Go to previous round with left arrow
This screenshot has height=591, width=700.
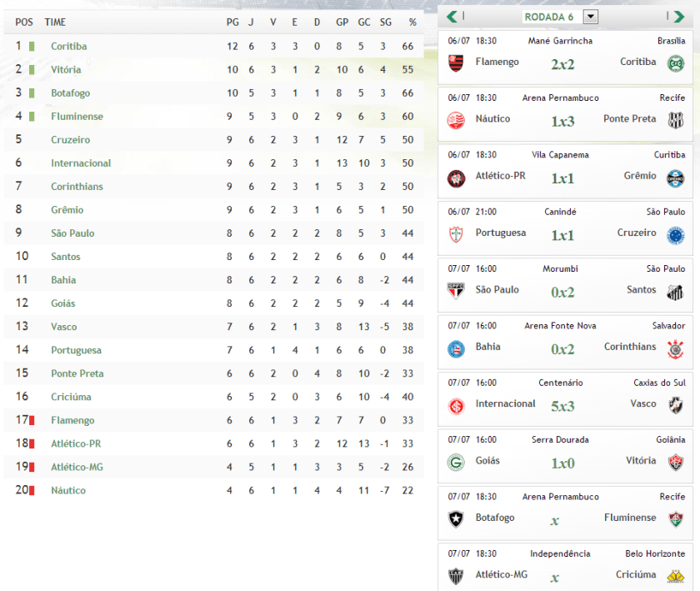click(452, 16)
